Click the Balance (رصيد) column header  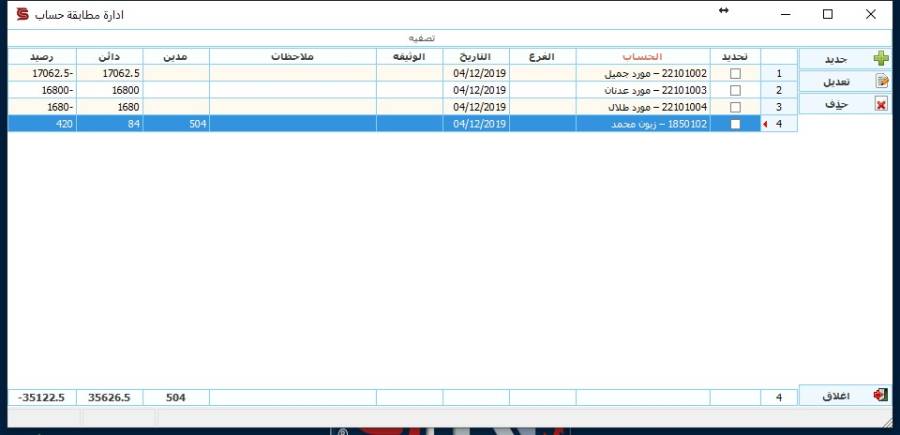pos(42,56)
